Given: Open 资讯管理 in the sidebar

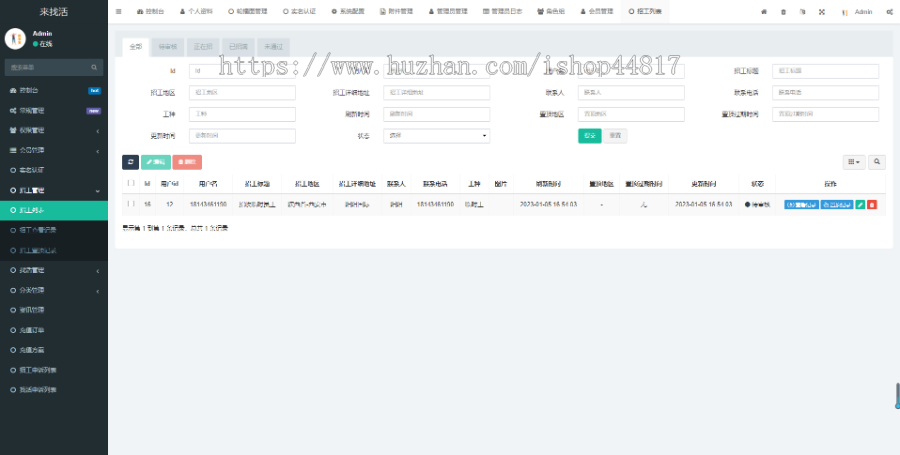Looking at the screenshot, I should click(x=54, y=310).
